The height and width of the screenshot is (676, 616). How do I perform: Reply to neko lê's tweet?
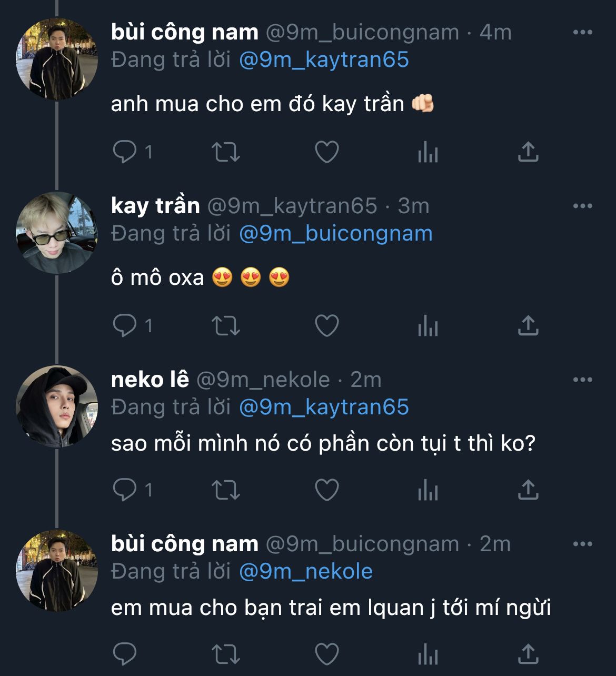point(125,490)
